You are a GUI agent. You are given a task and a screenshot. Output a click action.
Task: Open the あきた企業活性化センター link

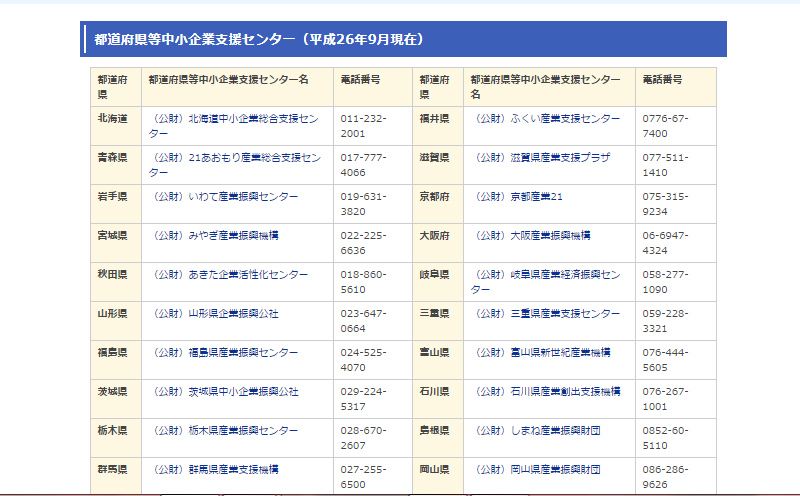point(229,275)
